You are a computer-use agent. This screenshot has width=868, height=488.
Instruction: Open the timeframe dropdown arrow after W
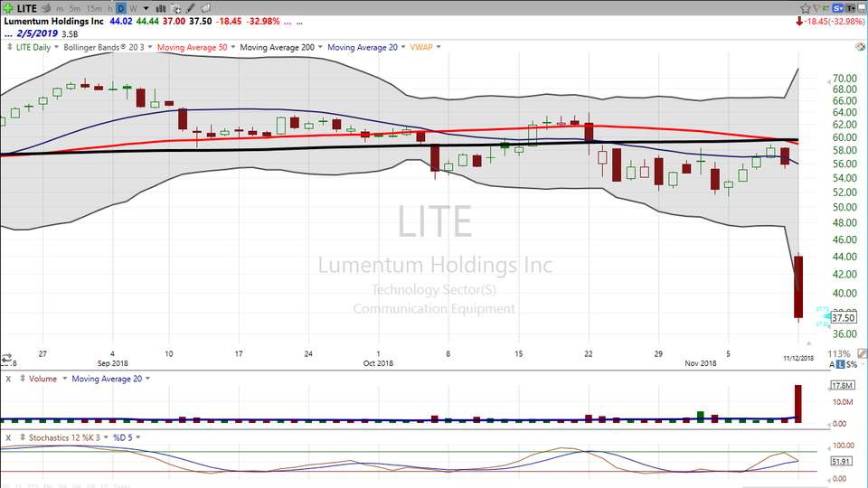[x=146, y=8]
